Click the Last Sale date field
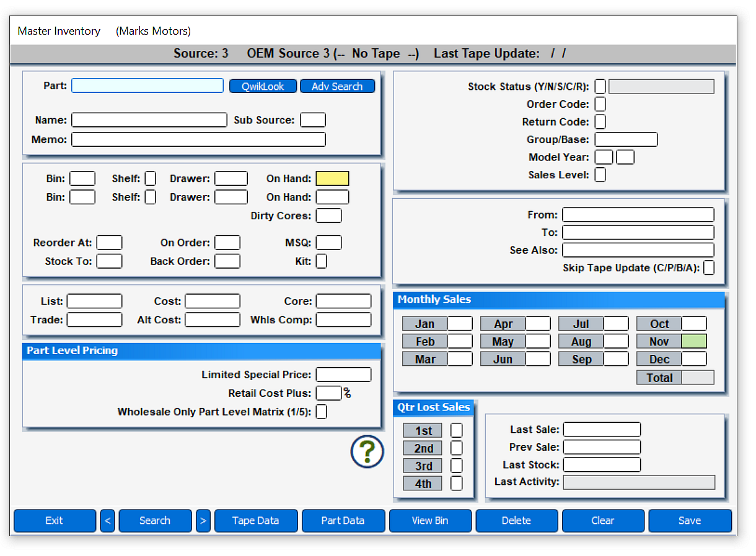 (x=601, y=430)
